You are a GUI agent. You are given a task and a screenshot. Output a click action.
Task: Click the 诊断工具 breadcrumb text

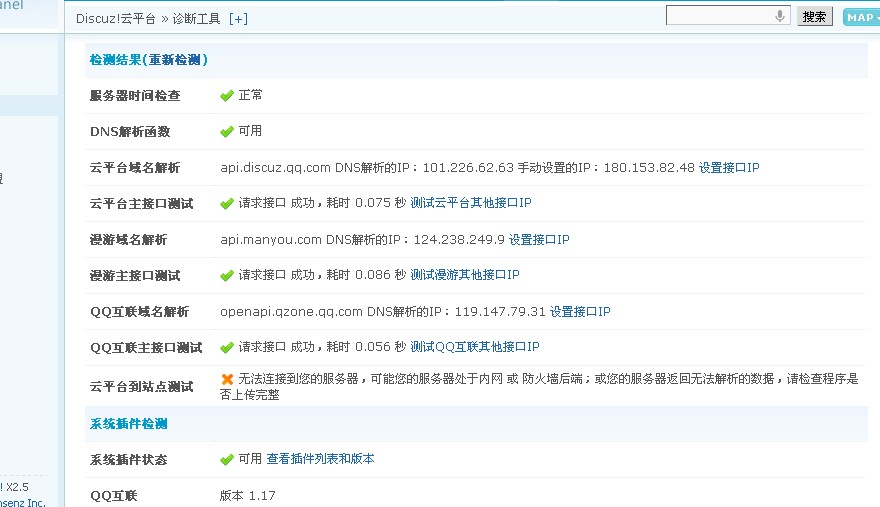point(196,19)
